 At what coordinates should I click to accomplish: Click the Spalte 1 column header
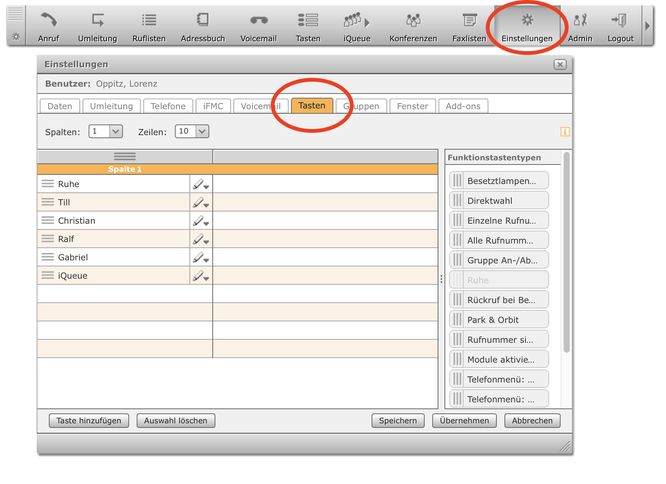pyautogui.click(x=124, y=169)
